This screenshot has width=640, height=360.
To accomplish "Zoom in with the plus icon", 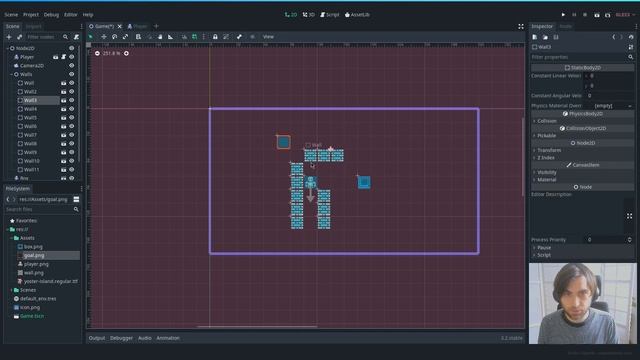I will pos(127,53).
